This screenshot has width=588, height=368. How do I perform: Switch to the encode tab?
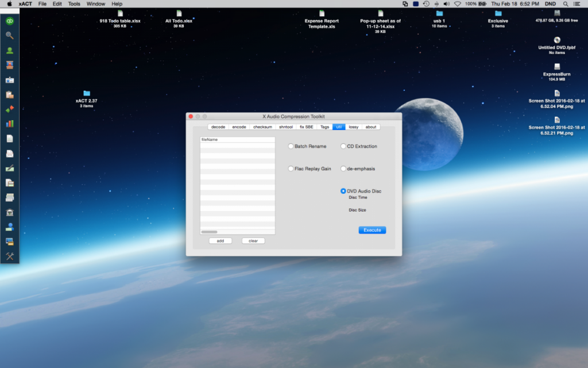pos(239,127)
